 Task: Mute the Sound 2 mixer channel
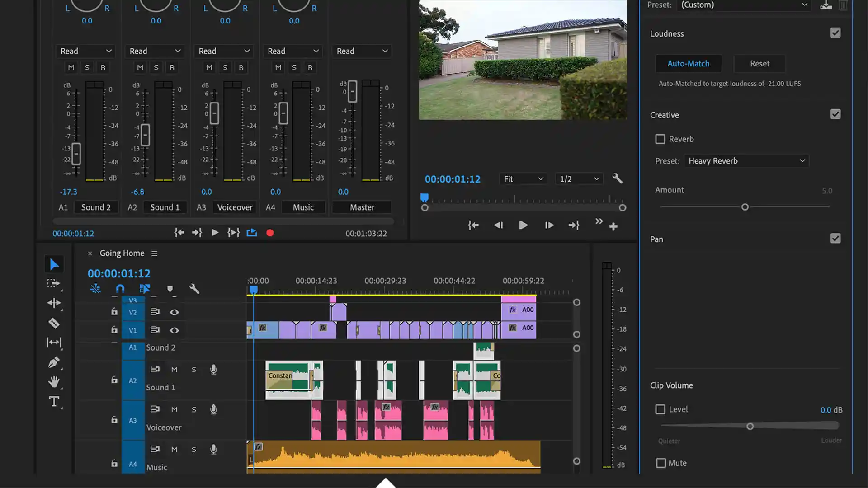pyautogui.click(x=71, y=67)
